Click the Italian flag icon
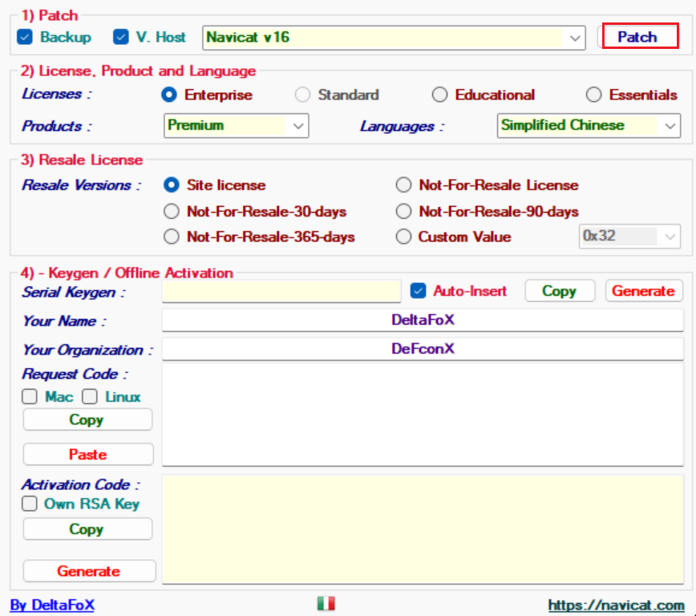Viewport: 696px width, 616px height. click(326, 604)
